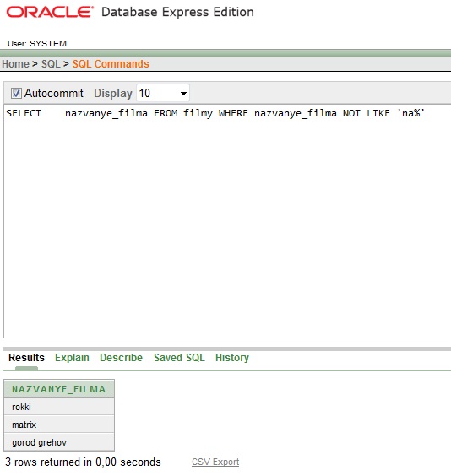Image resolution: width=451 pixels, height=476 pixels.
Task: Click the Database Express Edition title
Action: 177,12
